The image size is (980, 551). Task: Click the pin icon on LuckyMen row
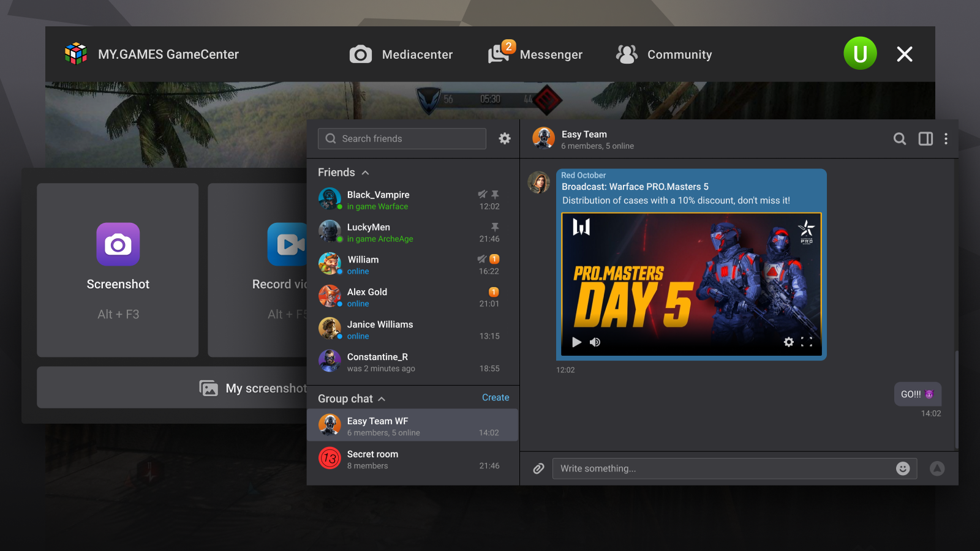(x=495, y=227)
